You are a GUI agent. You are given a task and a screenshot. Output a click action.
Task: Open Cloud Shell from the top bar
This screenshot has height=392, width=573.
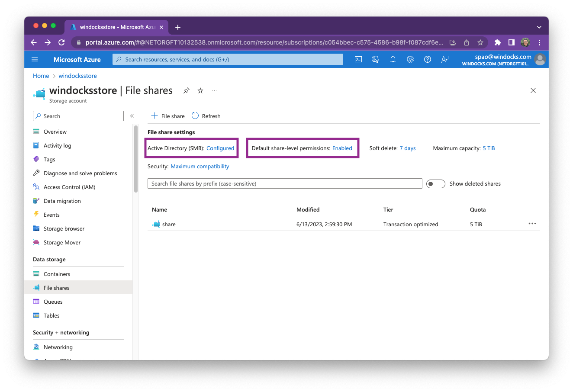(x=358, y=59)
